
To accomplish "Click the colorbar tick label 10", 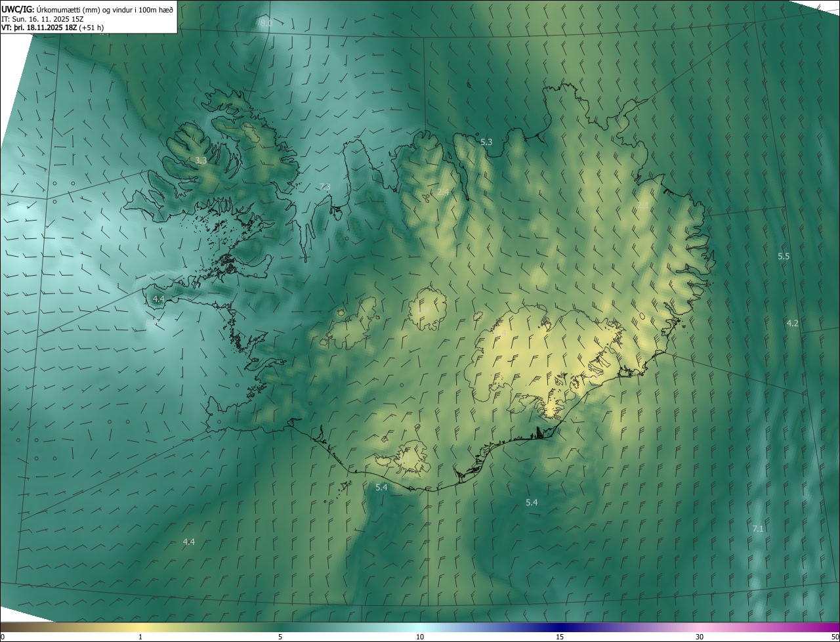I will pyautogui.click(x=420, y=637).
